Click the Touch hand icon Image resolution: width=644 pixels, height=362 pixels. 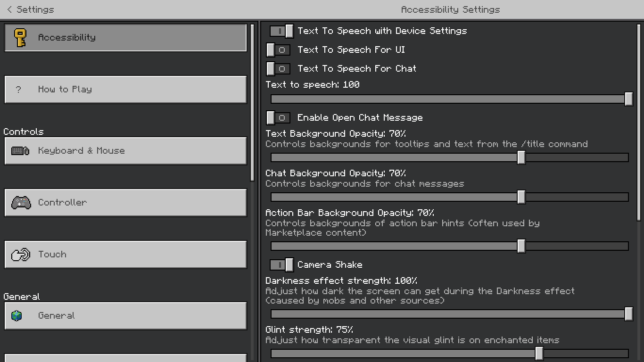(21, 255)
